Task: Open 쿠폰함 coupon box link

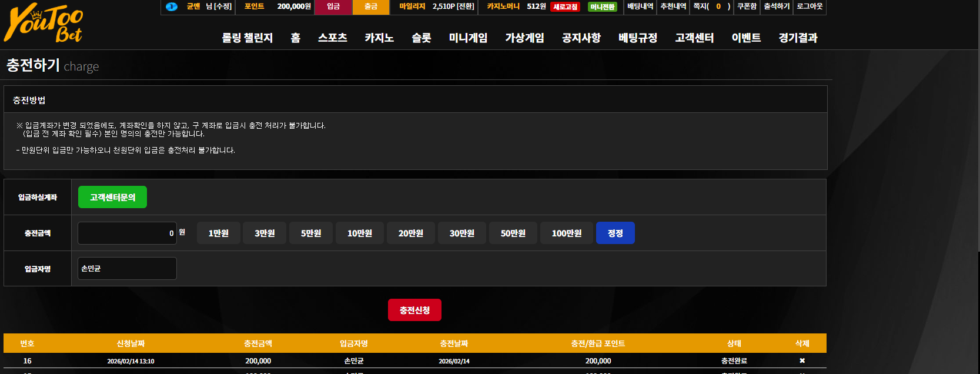Action: 747,6
